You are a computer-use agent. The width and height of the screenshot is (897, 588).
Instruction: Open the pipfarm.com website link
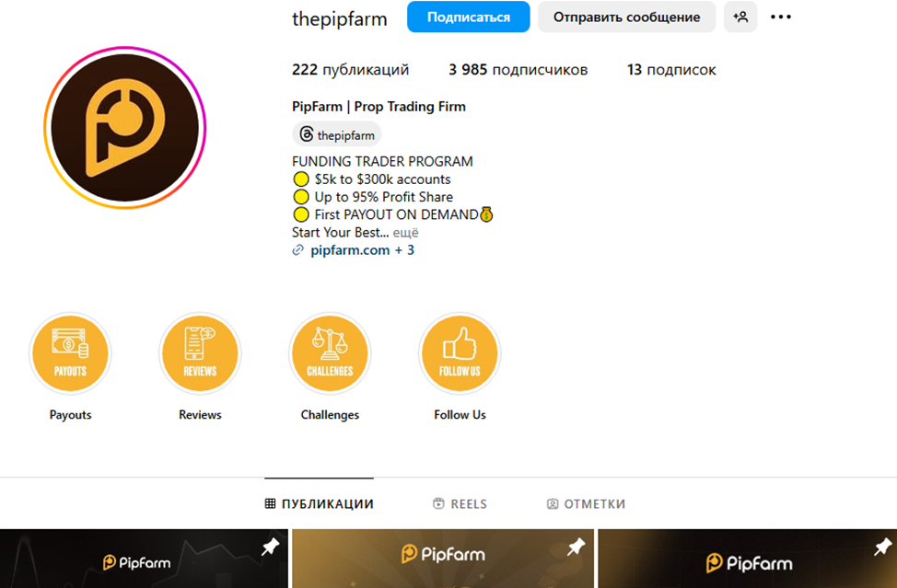coord(350,250)
